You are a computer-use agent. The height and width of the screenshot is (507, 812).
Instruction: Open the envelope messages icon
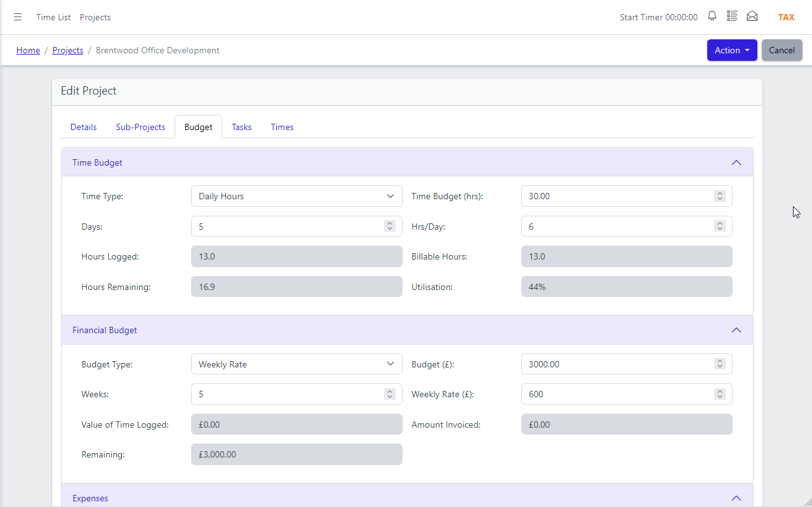click(x=752, y=16)
